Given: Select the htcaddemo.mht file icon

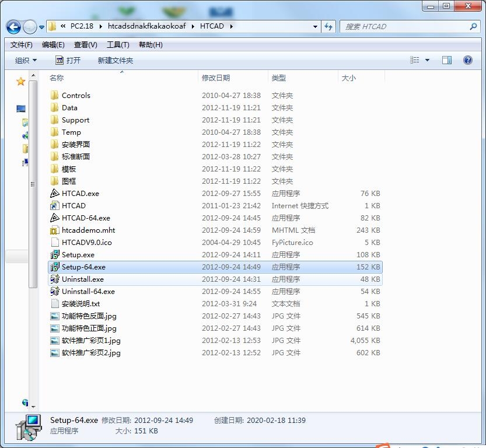Looking at the screenshot, I should click(x=55, y=230).
